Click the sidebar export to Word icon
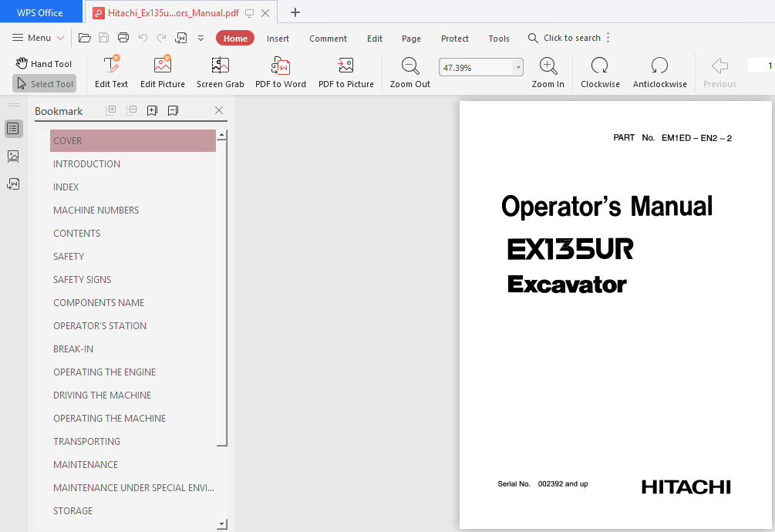775x532 pixels. tap(13, 184)
